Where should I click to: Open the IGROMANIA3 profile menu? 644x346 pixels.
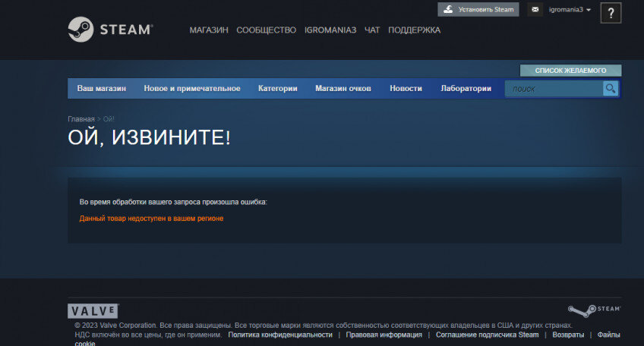click(330, 30)
